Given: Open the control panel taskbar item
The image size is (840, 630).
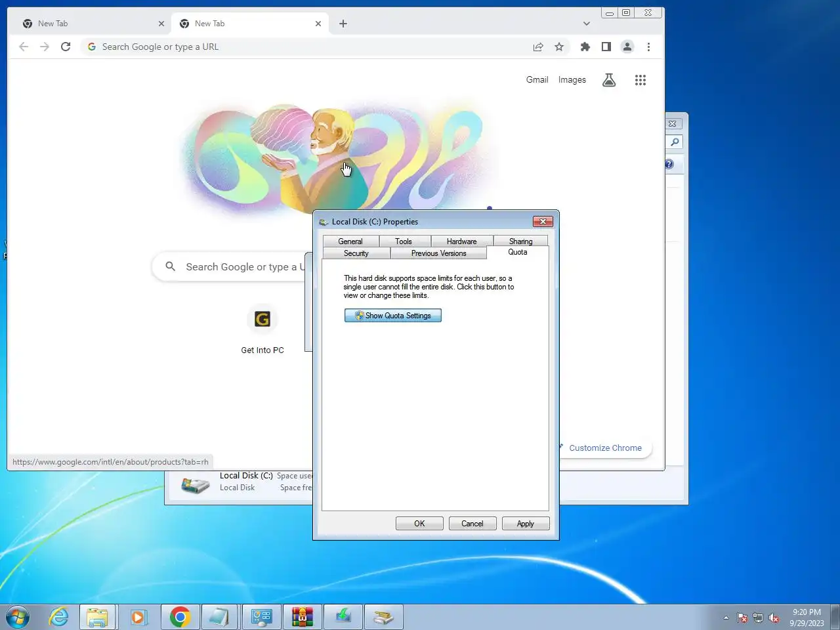Looking at the screenshot, I should pyautogui.click(x=261, y=617).
